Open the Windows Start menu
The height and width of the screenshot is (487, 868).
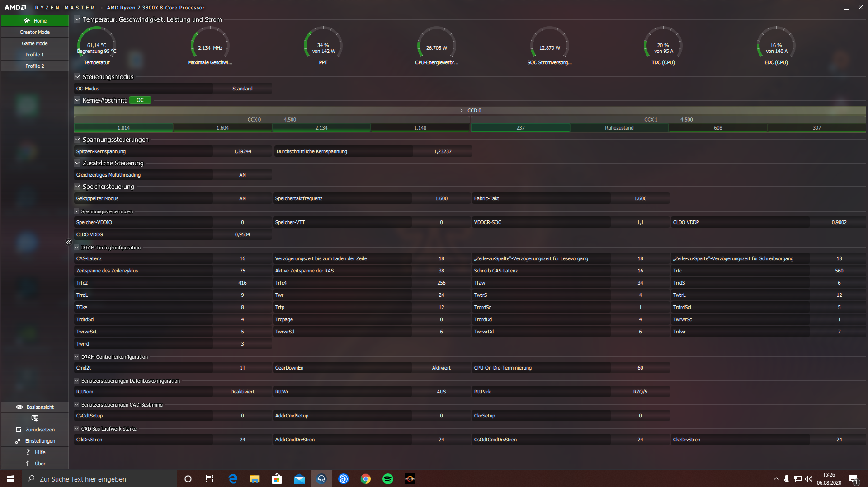(x=11, y=479)
